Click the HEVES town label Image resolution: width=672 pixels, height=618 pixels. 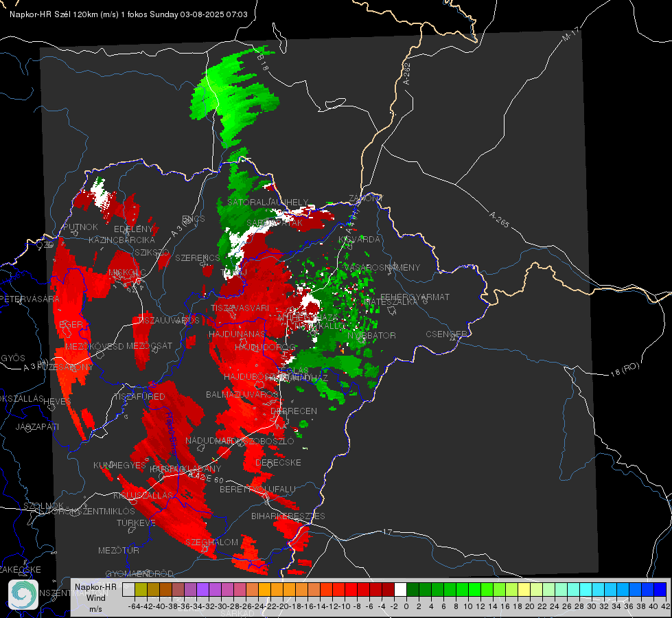(57, 402)
